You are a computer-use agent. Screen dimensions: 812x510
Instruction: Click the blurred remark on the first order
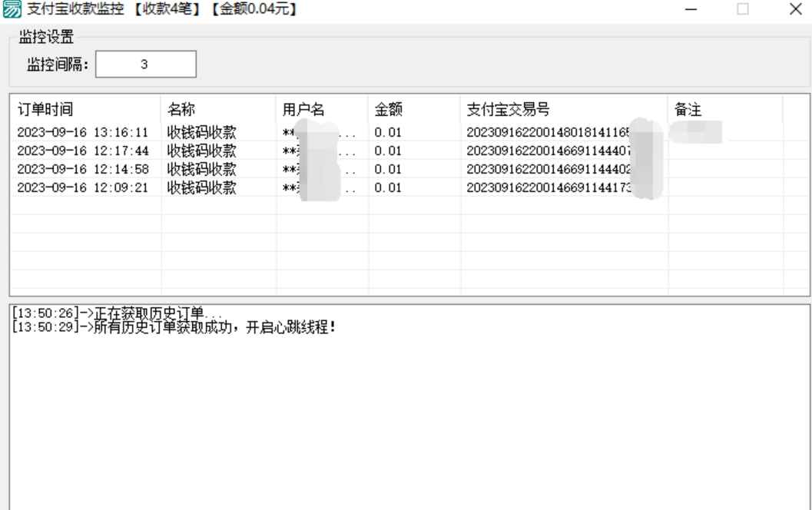[695, 132]
